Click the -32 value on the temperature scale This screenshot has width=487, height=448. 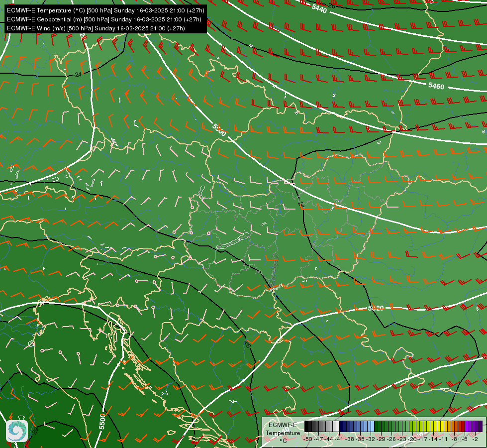point(371,439)
